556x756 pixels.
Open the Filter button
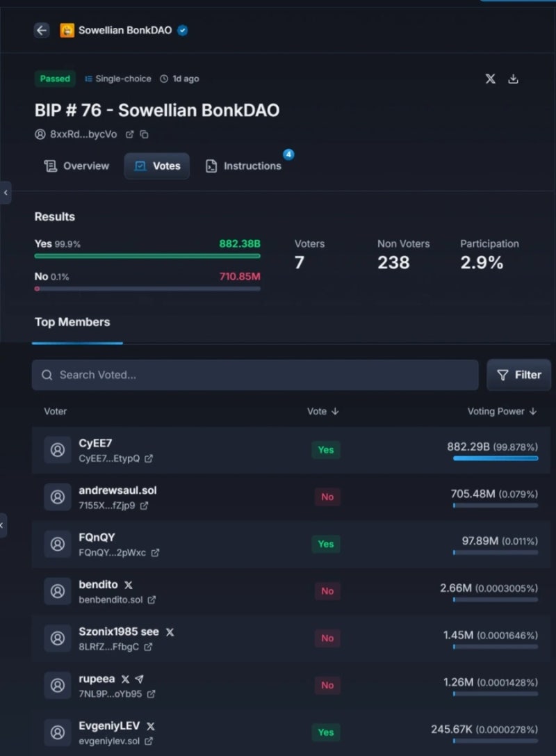point(518,375)
